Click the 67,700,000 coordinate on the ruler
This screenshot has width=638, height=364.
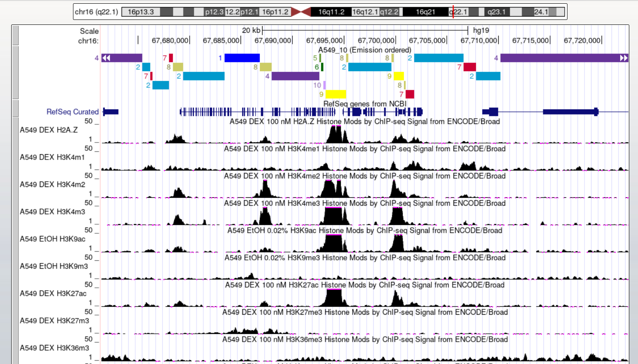pos(376,41)
